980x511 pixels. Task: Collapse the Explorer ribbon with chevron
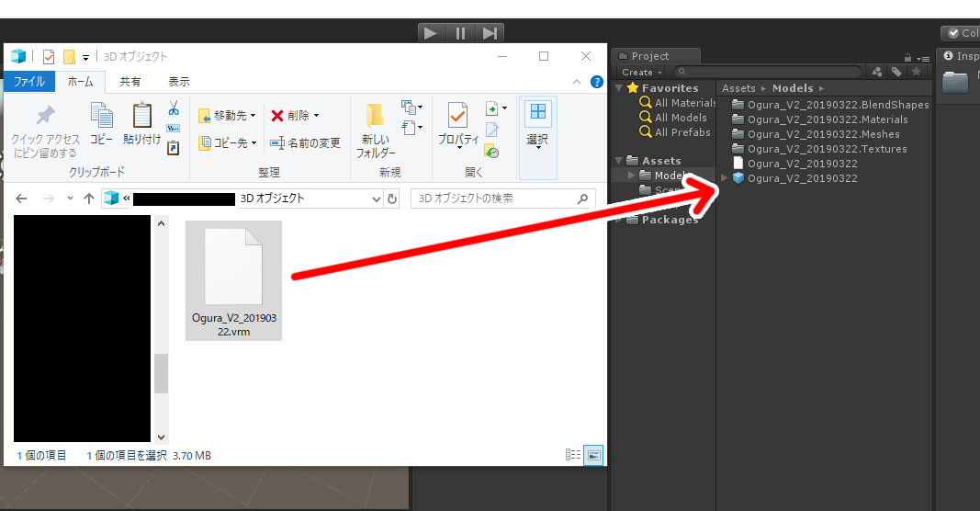(x=577, y=82)
